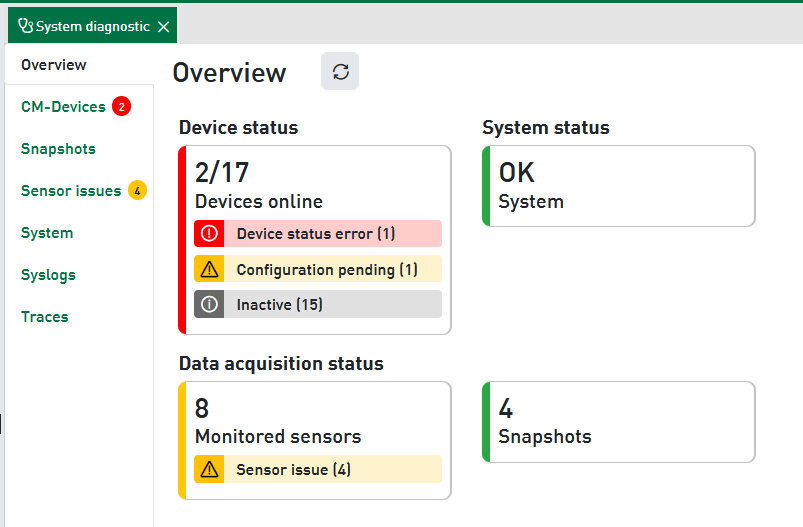The image size is (803, 527).
Task: Open the Overview sidebar item
Action: pos(54,65)
